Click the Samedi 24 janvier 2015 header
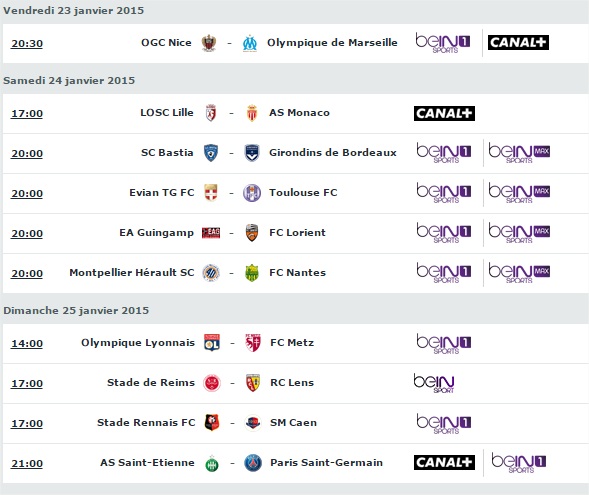The image size is (589, 495). click(x=69, y=80)
